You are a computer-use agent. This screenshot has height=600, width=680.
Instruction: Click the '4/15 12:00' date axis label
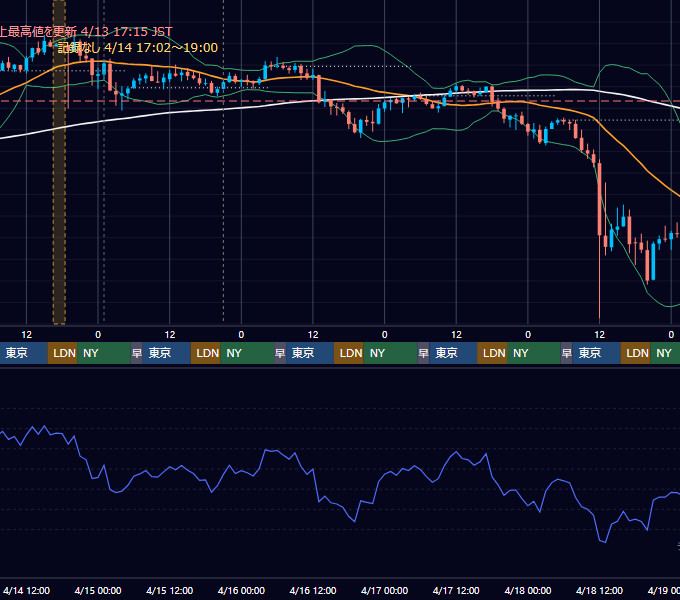point(170,590)
